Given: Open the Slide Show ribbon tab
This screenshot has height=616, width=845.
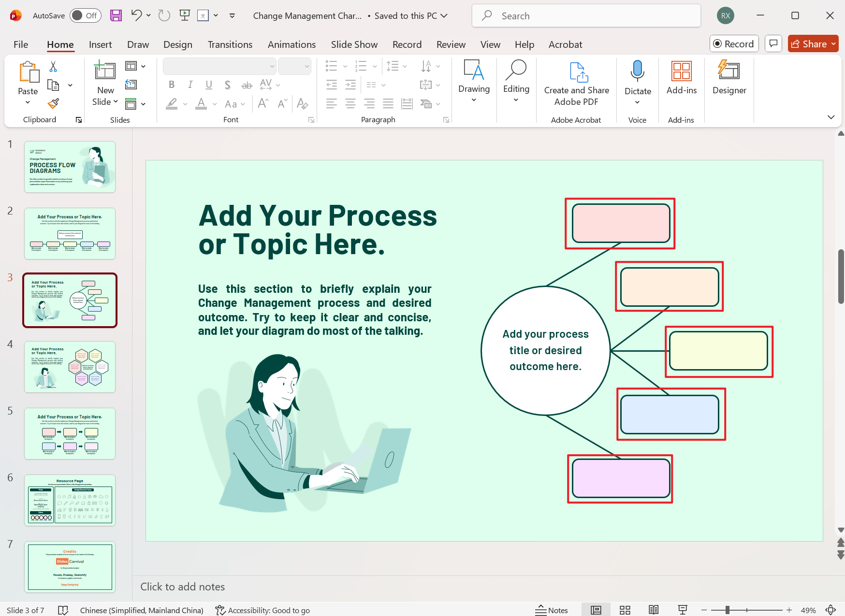Looking at the screenshot, I should (x=354, y=44).
